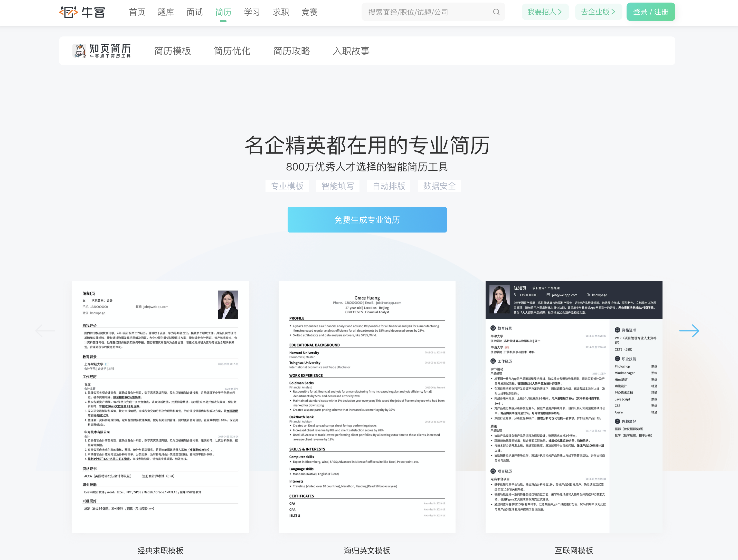Image resolution: width=738 pixels, height=560 pixels.
Task: Open the 题库 menu item
Action: (x=166, y=12)
